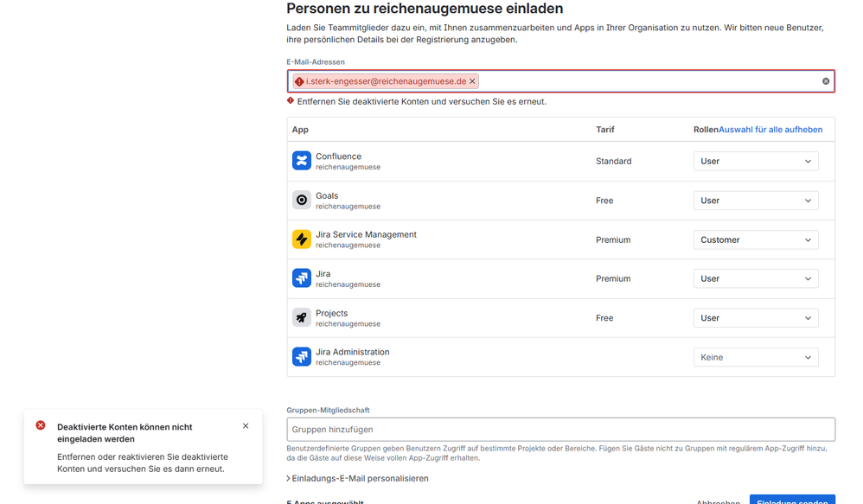Click the red error icon in the notification
The height and width of the screenshot is (504, 863).
coord(41,425)
